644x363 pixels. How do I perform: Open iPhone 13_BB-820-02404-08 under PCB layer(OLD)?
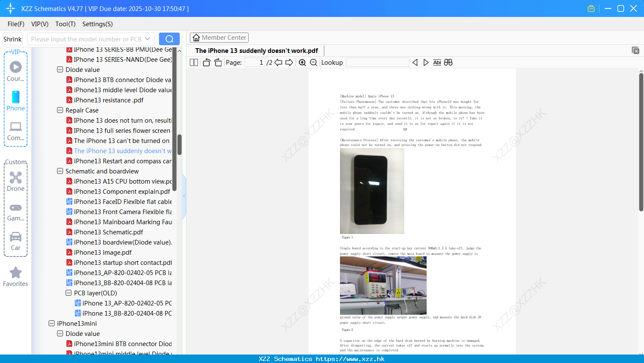(x=123, y=313)
